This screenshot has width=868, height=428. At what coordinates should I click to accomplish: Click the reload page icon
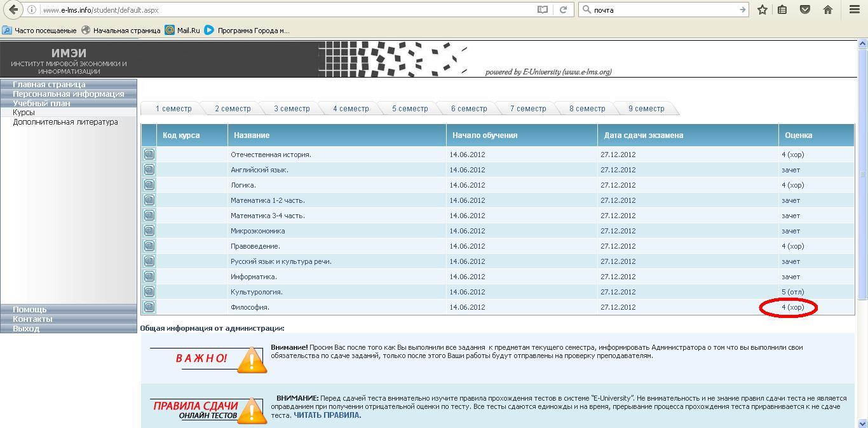[x=563, y=10]
